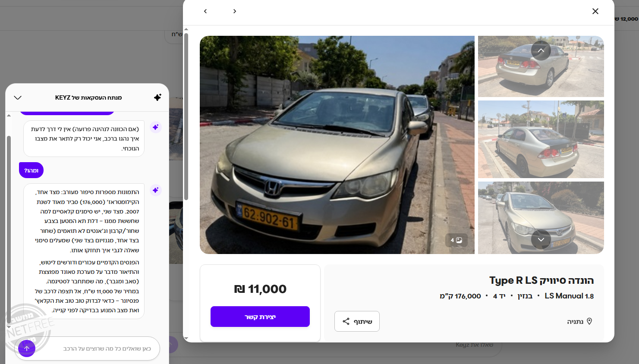Viewport: 639px width, 364px height.
Task: Click the modal's vertical scrollbar
Action: (186, 116)
